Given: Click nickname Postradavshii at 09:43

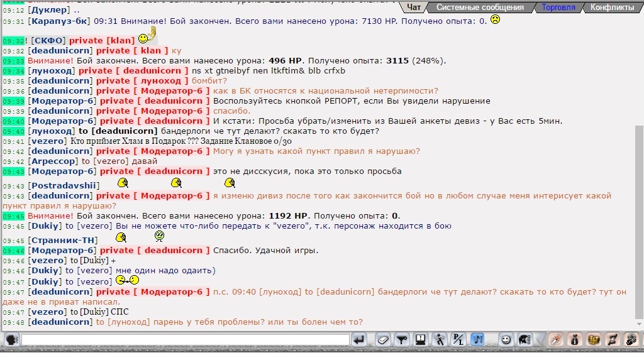Looking at the screenshot, I should click(64, 186).
